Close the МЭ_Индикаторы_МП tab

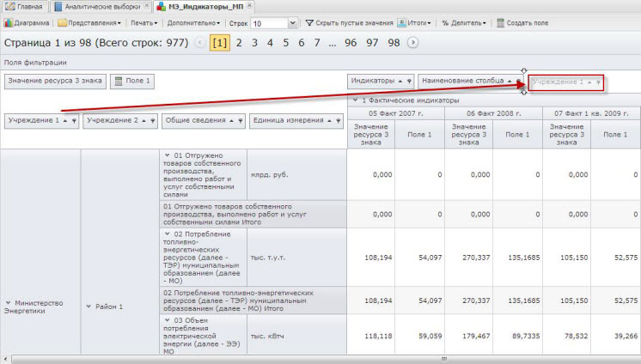pos(249,6)
